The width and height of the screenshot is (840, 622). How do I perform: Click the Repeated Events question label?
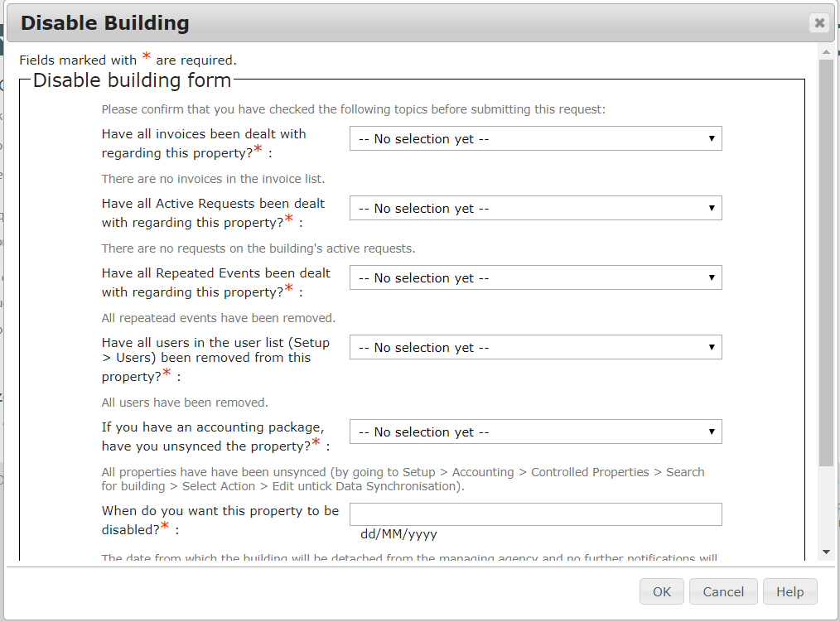click(215, 282)
